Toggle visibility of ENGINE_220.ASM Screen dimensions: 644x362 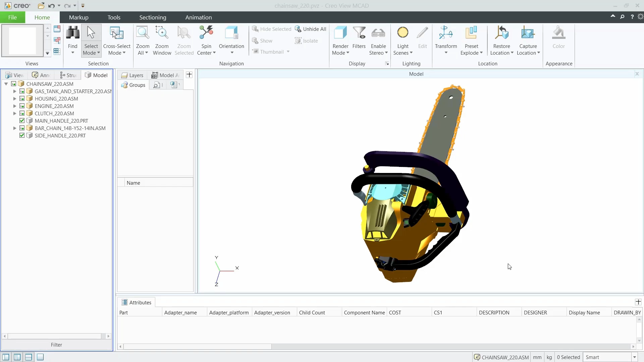click(22, 106)
